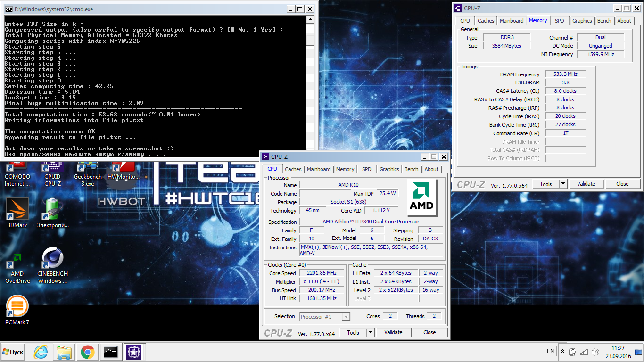Screen dimensions: 644x362
Task: Open Memory tab in front CPU-Z window
Action: [345, 169]
